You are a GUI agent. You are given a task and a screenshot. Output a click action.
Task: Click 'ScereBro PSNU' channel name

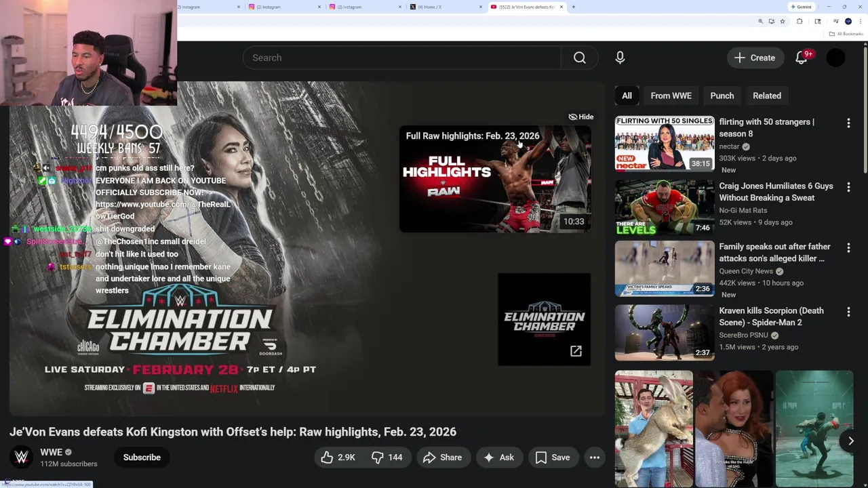[744, 335]
